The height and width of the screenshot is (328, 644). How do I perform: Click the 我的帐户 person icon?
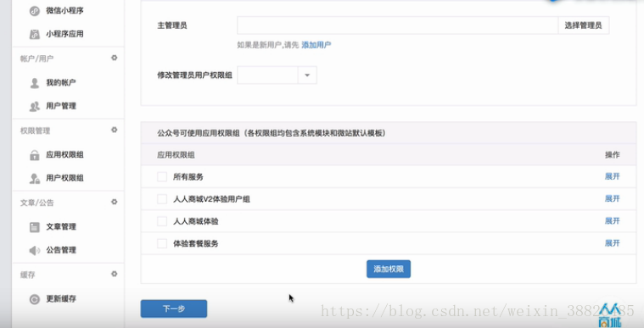pyautogui.click(x=35, y=83)
